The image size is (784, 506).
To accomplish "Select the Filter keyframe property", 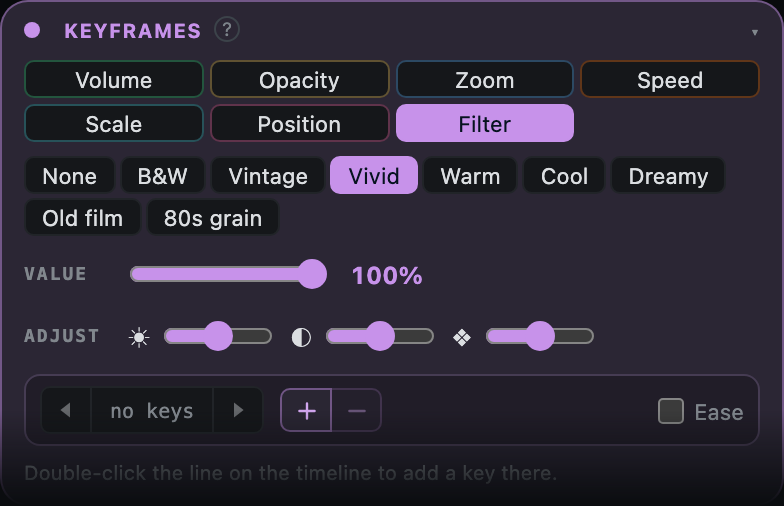I will pos(484,124).
